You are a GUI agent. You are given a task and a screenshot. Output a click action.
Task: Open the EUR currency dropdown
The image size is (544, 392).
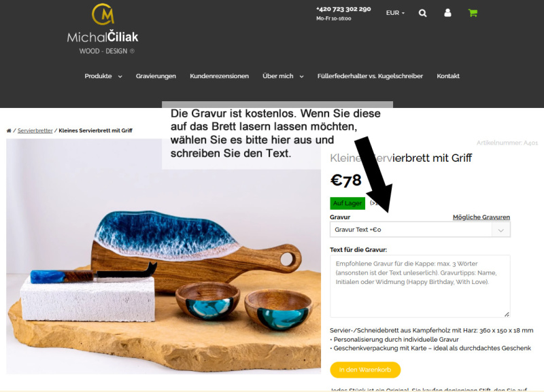point(395,13)
